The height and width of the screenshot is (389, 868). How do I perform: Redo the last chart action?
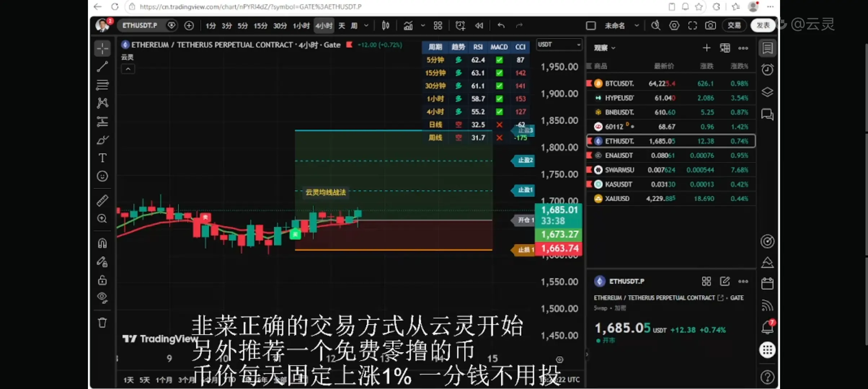point(519,26)
